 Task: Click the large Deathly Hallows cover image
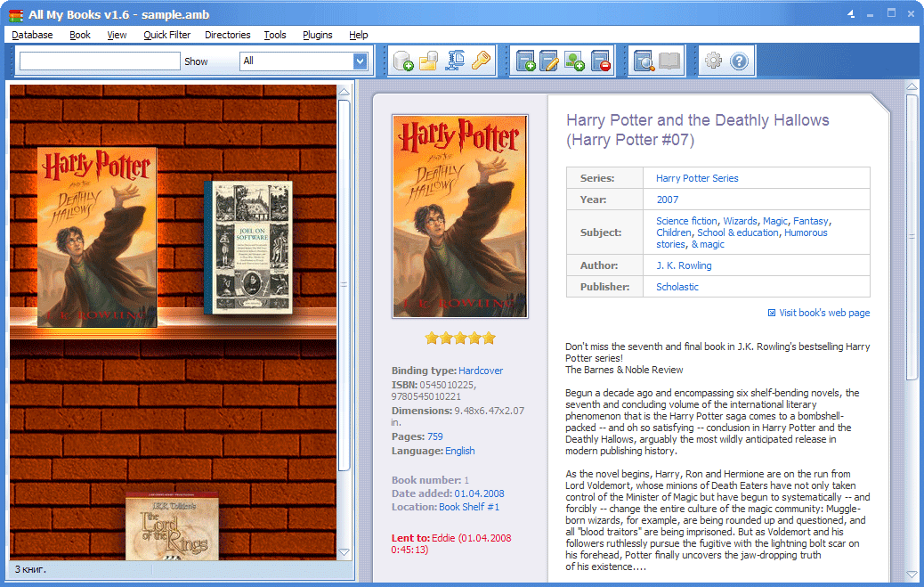(459, 216)
